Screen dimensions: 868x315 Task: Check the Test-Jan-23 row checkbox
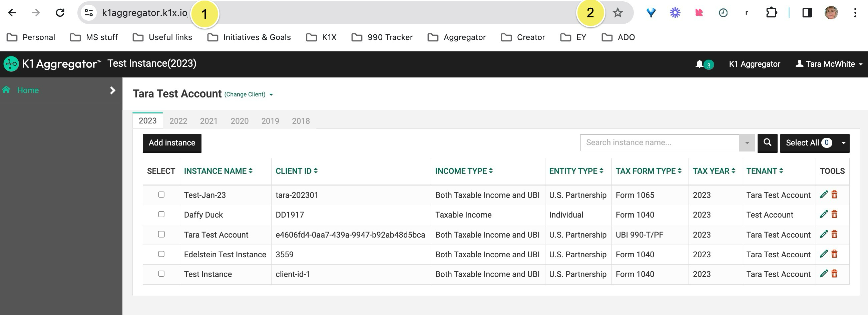[161, 195]
